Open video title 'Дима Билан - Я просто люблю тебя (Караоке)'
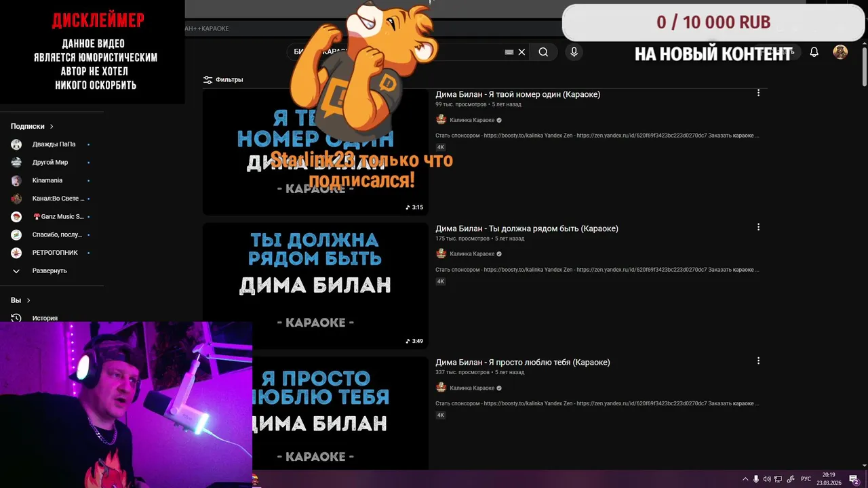 point(523,363)
